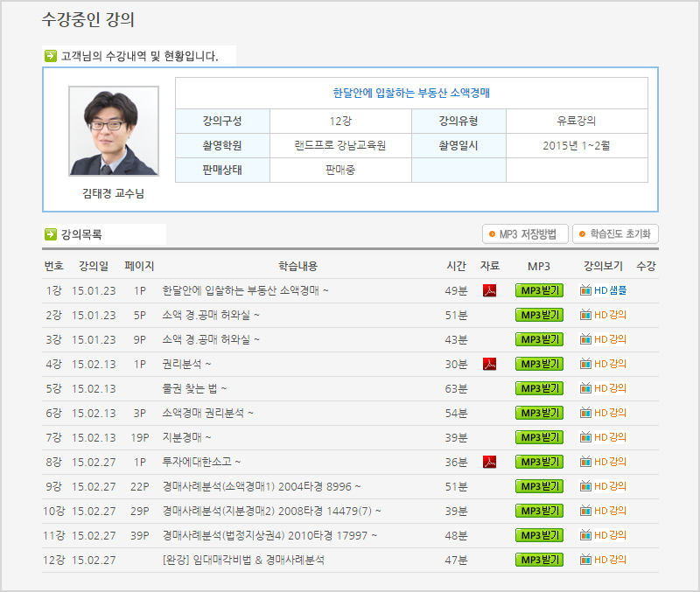Click the 학습진도 초기화 button

click(x=615, y=234)
